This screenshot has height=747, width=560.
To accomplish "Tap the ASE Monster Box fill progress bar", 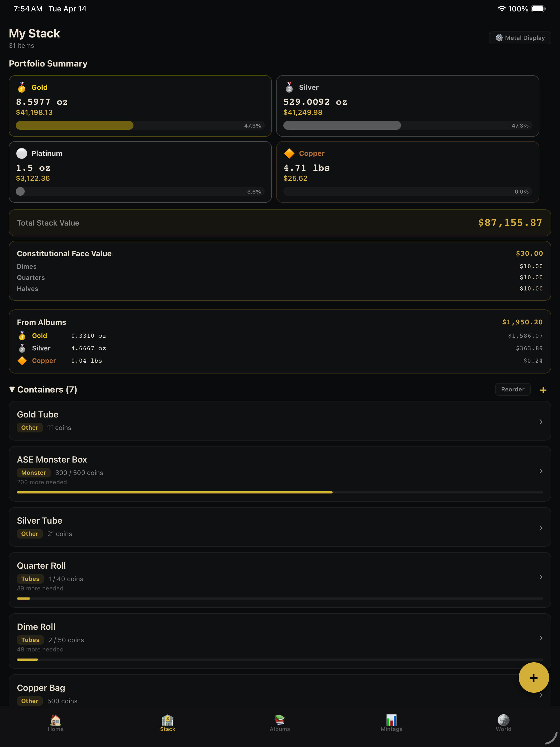I will coord(280,492).
